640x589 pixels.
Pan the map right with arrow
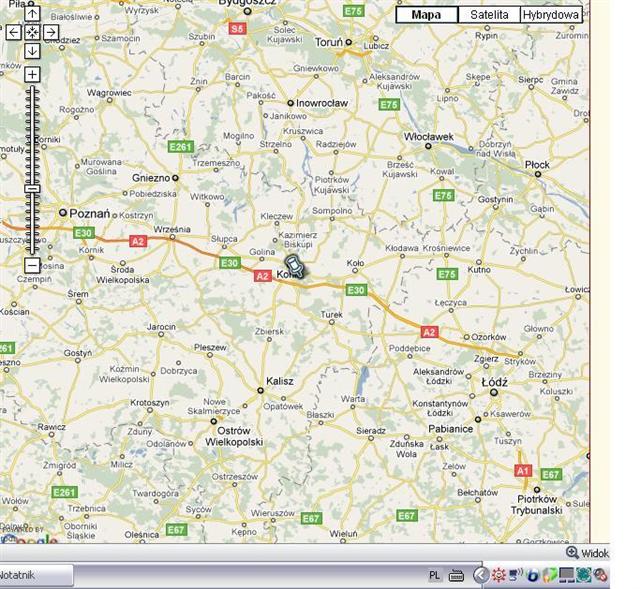pos(50,32)
